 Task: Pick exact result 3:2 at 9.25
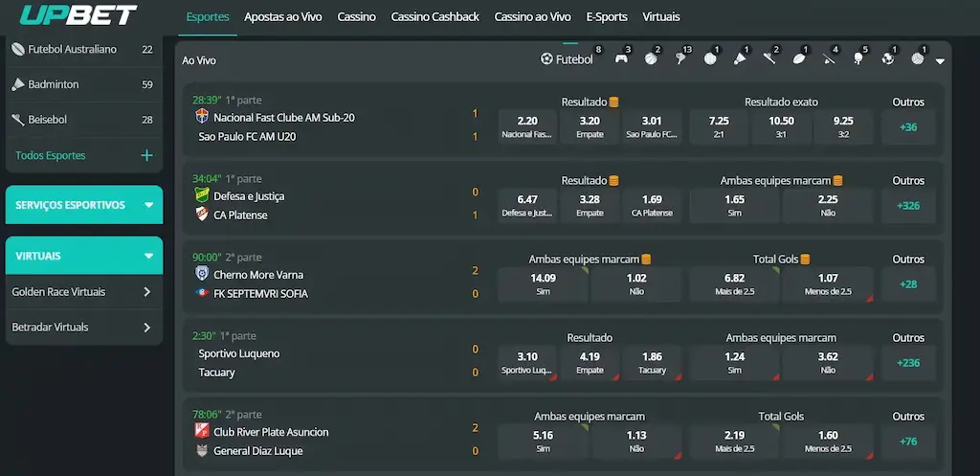[x=843, y=127]
